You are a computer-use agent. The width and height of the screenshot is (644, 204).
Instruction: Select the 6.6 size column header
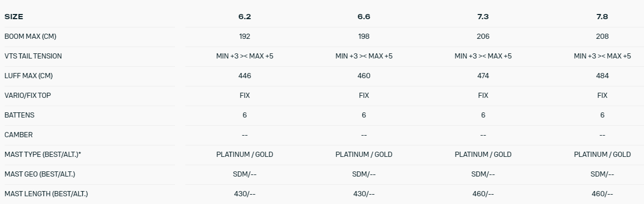pos(364,17)
